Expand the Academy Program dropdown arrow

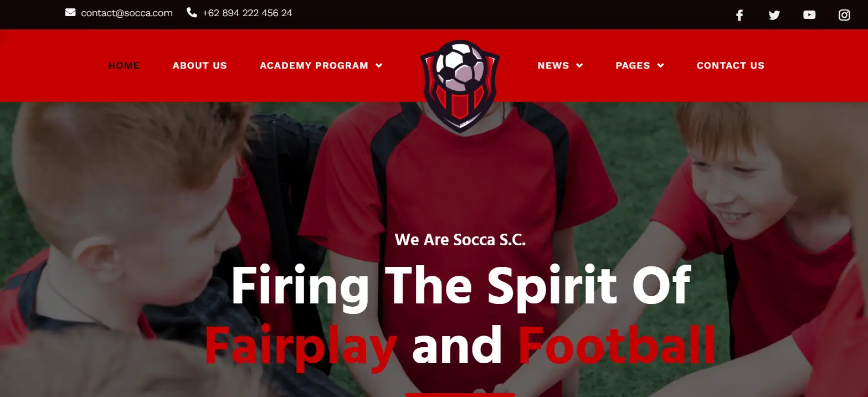tap(379, 65)
